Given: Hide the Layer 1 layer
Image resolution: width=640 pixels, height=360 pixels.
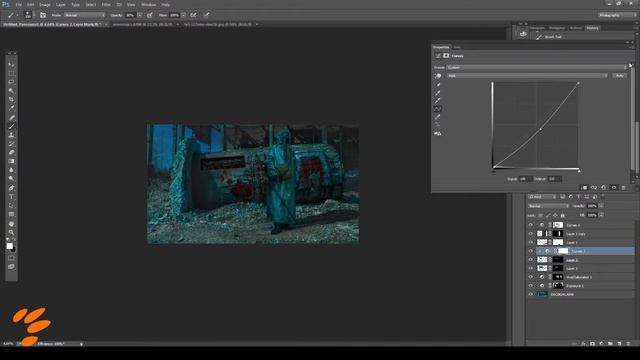Looking at the screenshot, I should (x=531, y=242).
